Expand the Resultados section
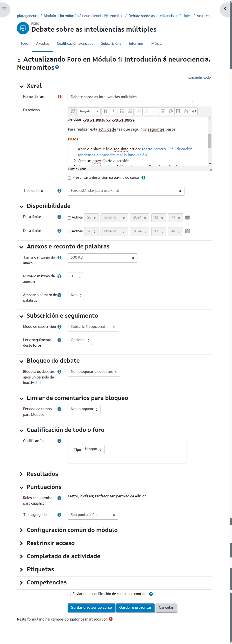 tap(42, 474)
